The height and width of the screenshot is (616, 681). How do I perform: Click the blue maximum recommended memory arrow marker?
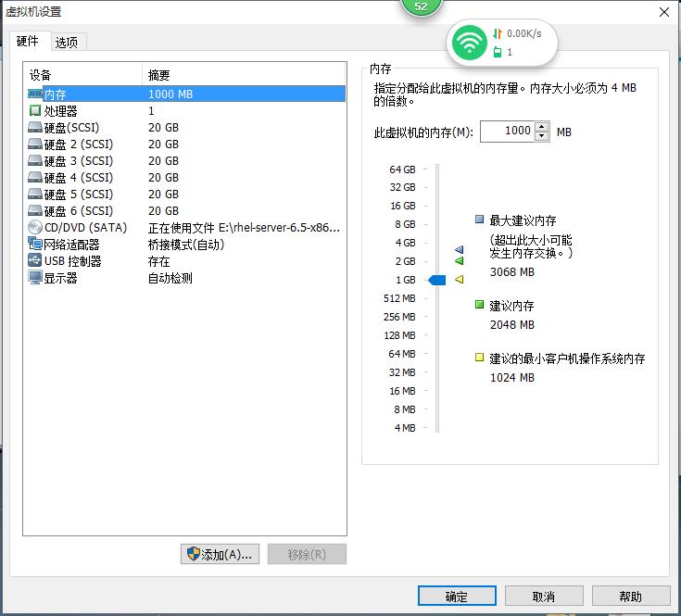[460, 249]
